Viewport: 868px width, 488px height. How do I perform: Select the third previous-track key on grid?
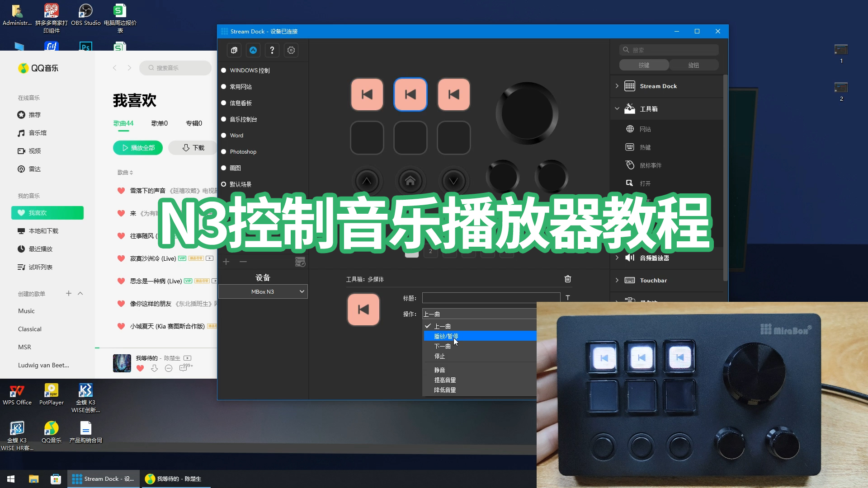coord(453,94)
